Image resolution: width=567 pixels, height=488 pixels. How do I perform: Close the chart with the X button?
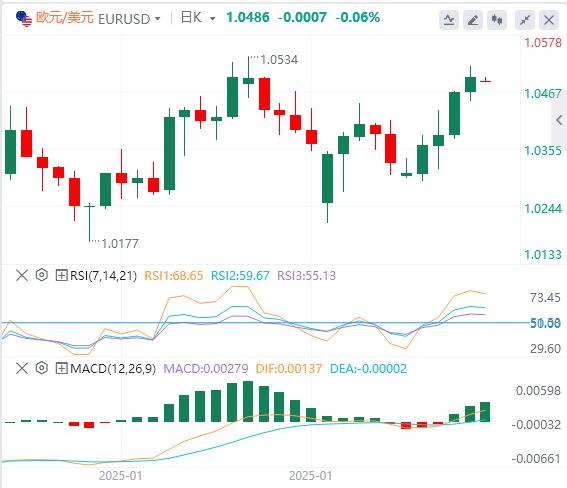[549, 20]
